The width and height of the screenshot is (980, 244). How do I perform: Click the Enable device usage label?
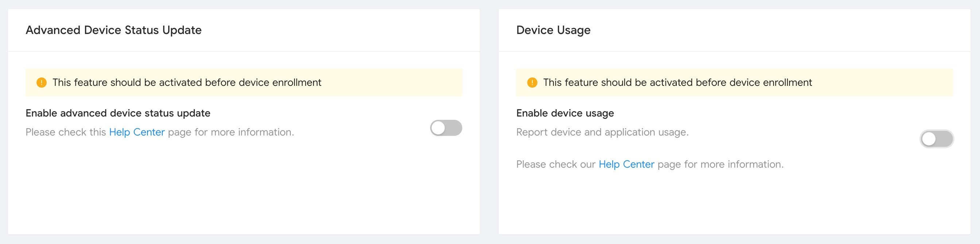pyautogui.click(x=565, y=113)
